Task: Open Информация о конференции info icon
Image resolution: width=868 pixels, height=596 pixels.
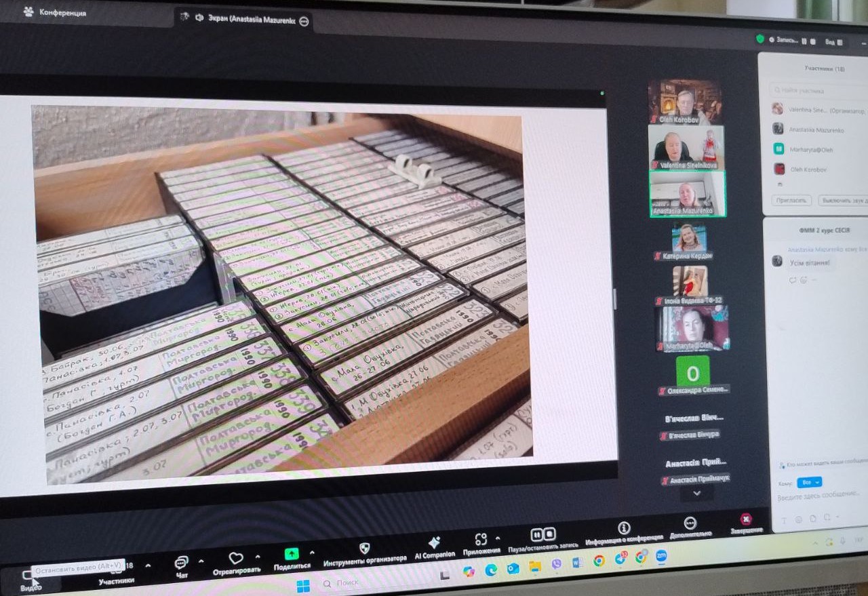Action: [x=624, y=528]
